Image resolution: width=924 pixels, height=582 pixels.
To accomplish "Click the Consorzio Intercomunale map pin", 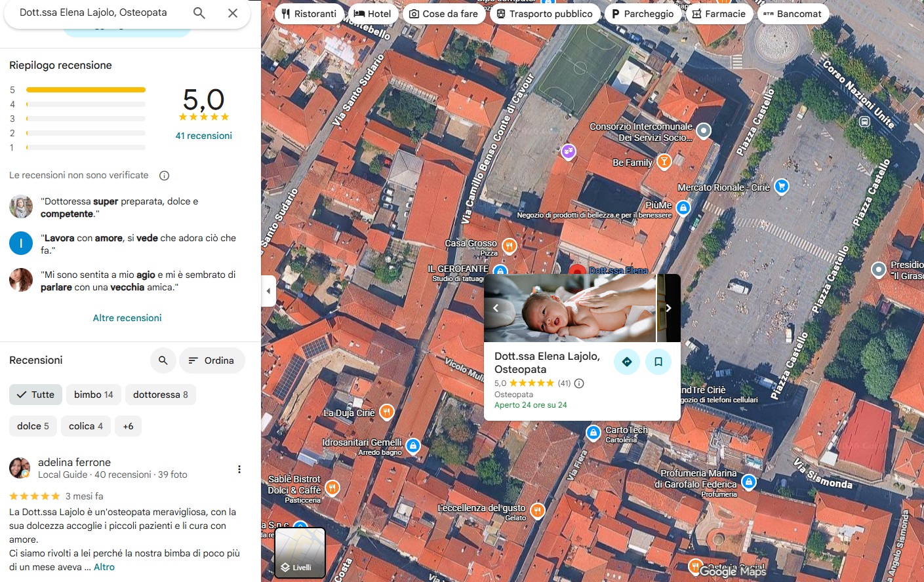I will pyautogui.click(x=704, y=131).
